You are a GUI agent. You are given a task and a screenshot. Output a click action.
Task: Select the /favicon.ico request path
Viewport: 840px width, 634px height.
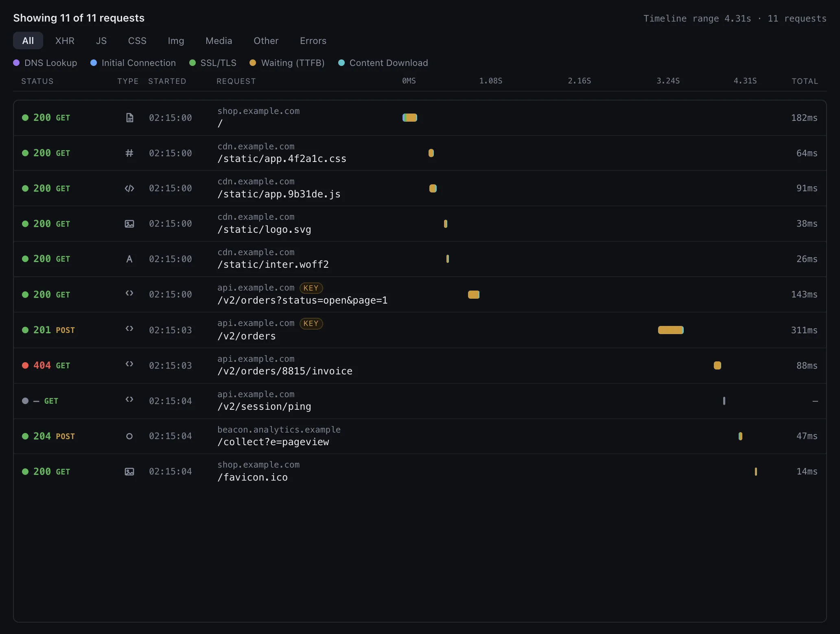[252, 477]
